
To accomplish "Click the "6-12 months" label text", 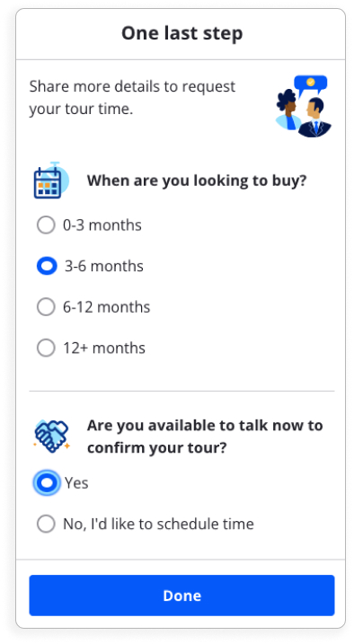I will 107,307.
